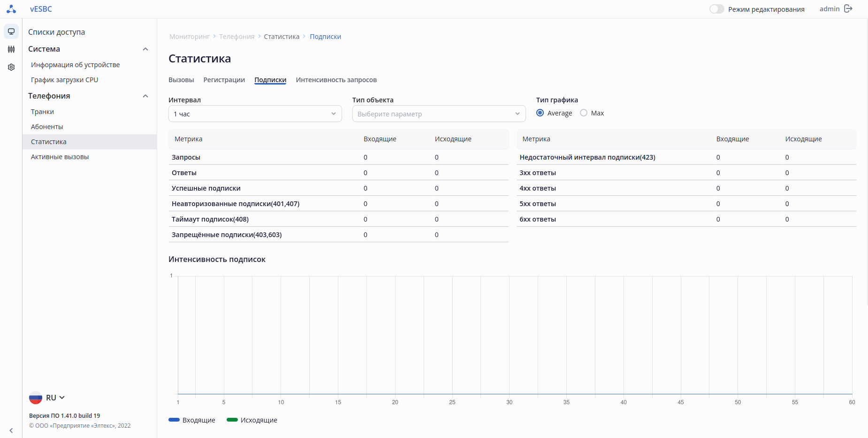Enable the Режим редактирования switch

(716, 9)
